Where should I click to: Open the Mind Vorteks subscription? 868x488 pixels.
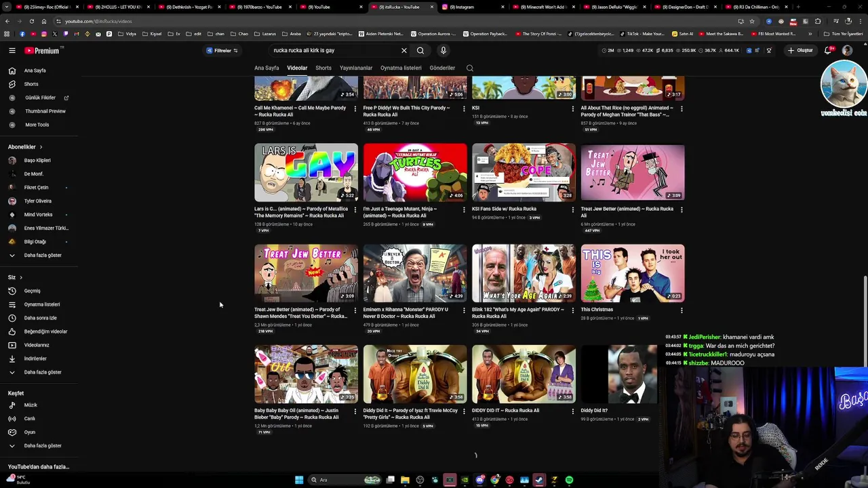click(x=39, y=215)
